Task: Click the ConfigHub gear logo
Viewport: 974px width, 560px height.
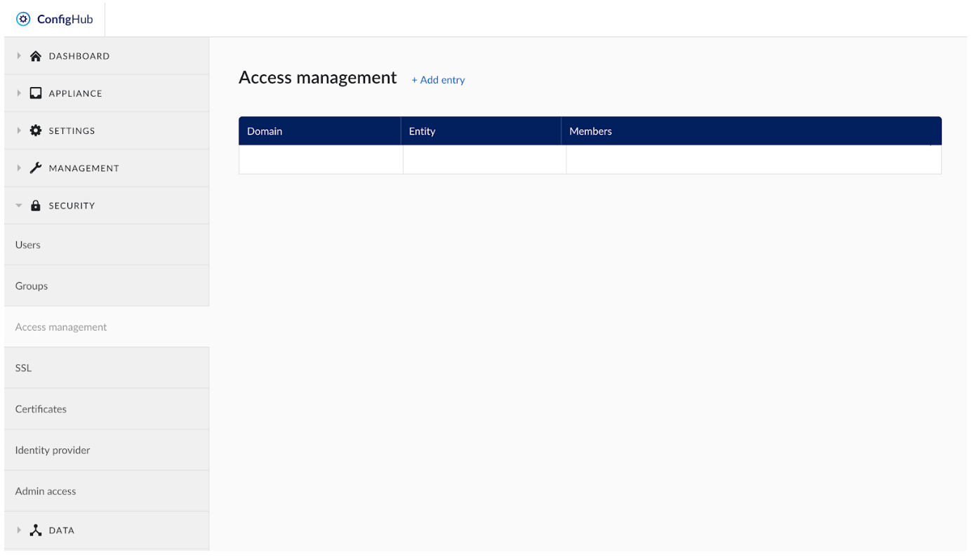Action: pos(25,18)
